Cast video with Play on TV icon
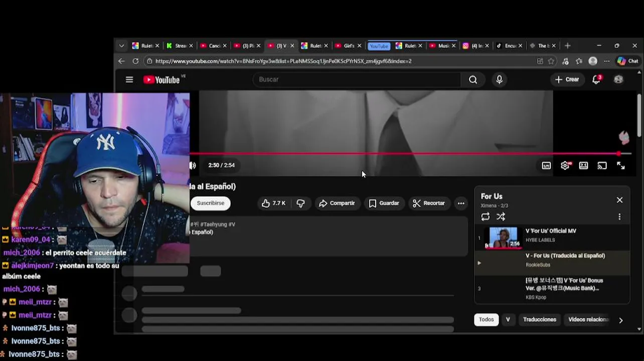 [602, 165]
